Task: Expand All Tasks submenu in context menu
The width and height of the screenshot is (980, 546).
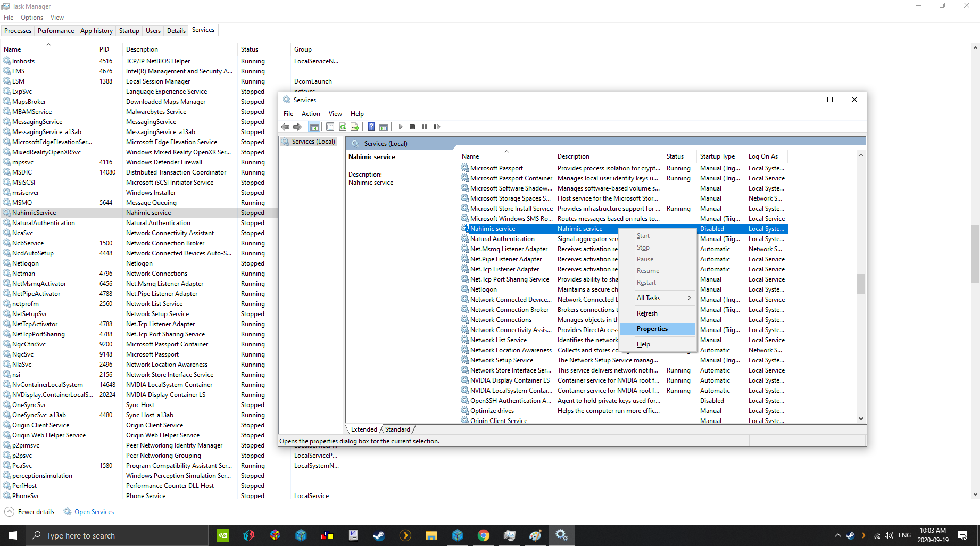Action: coord(658,298)
